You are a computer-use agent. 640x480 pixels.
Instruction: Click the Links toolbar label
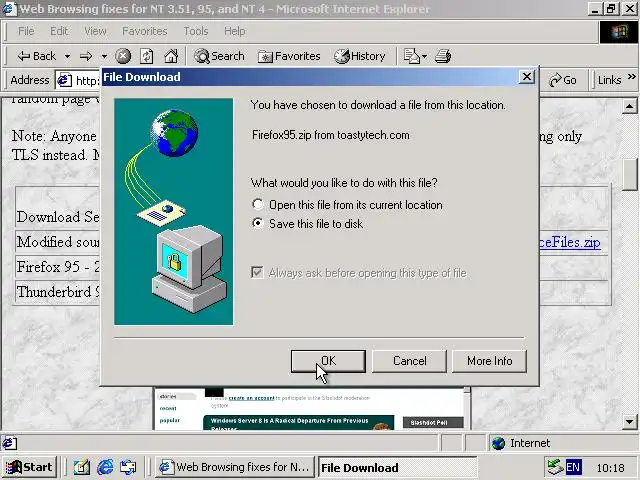609,80
